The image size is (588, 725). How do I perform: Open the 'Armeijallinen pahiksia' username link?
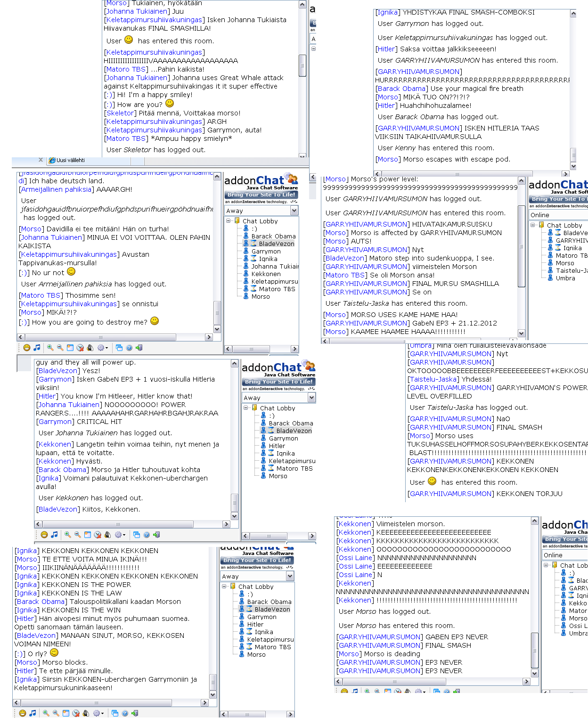(56, 189)
